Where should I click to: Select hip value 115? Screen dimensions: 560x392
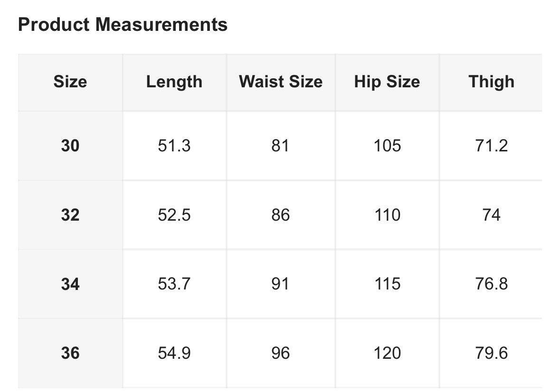387,284
